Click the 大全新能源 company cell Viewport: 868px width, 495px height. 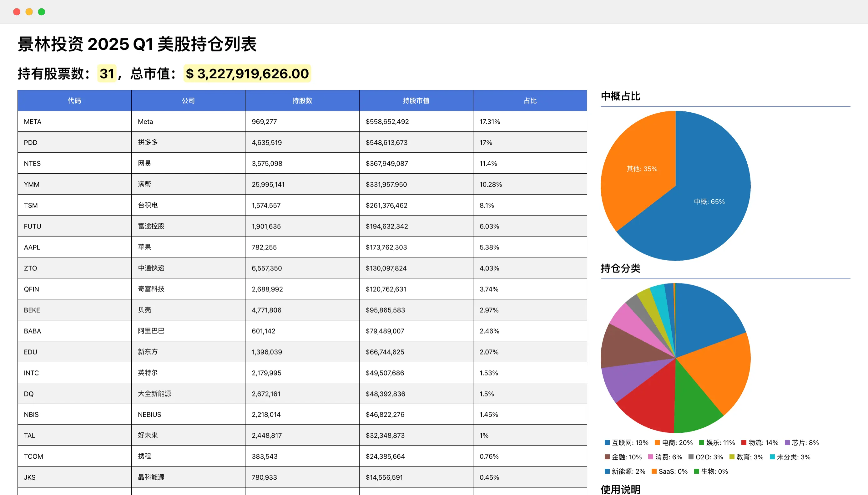188,394
